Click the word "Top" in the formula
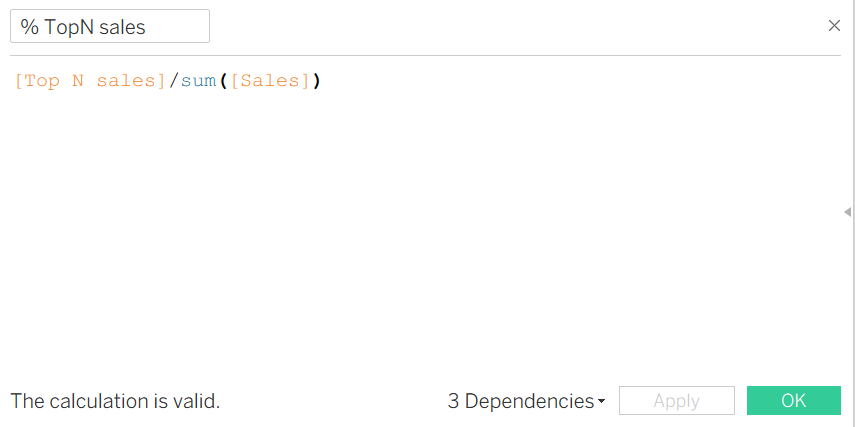The image size is (855, 427). click(x=41, y=81)
